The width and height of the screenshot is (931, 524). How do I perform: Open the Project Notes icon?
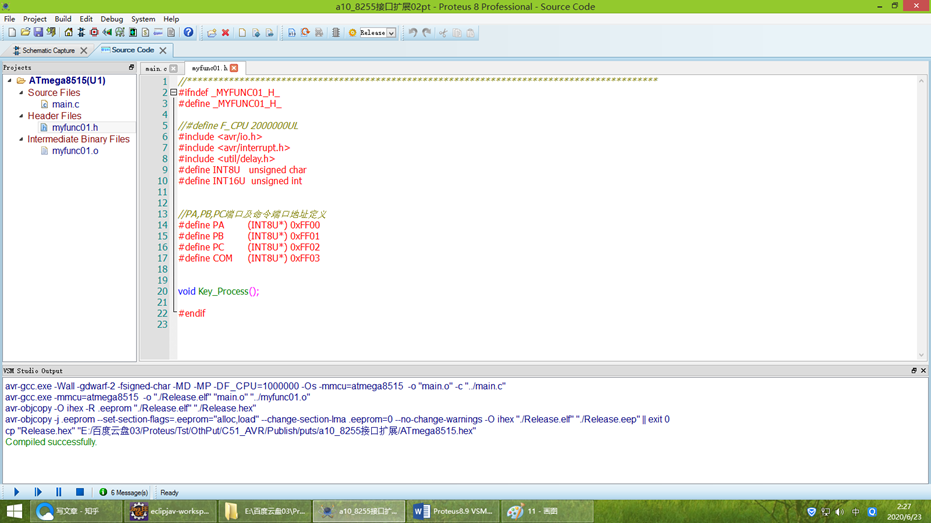[171, 33]
